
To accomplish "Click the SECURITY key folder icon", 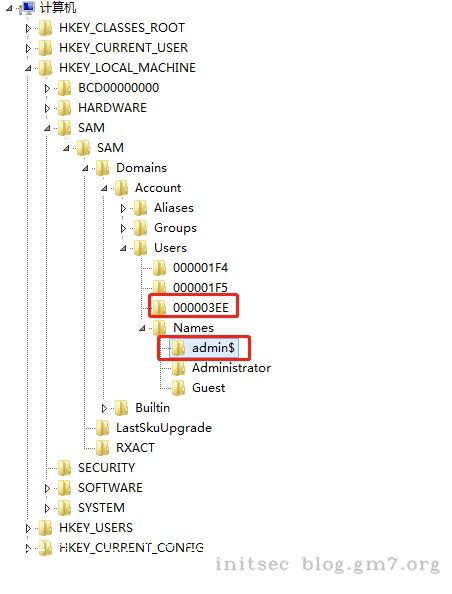I will 65,468.
